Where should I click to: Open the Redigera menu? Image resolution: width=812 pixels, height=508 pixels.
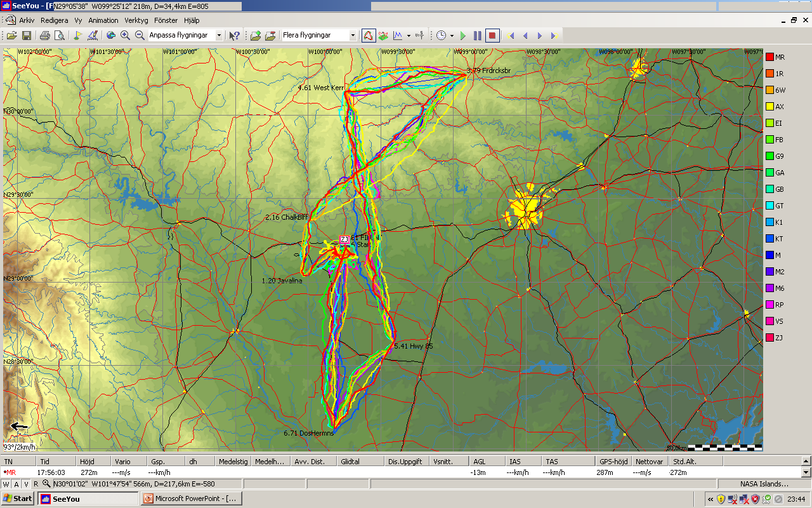pos(54,20)
